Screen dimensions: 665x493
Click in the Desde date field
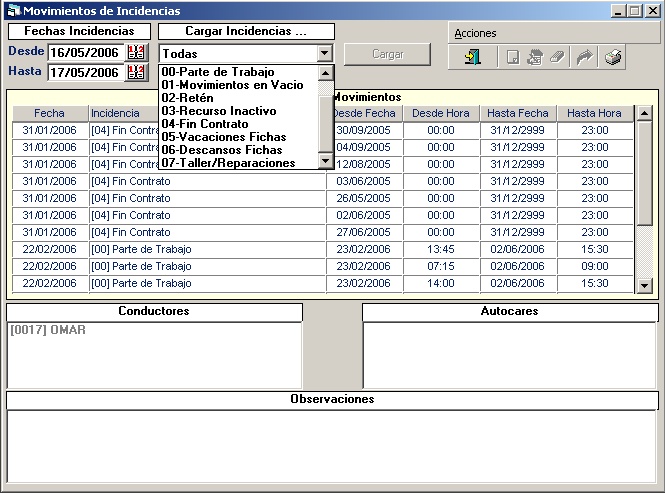tap(86, 53)
